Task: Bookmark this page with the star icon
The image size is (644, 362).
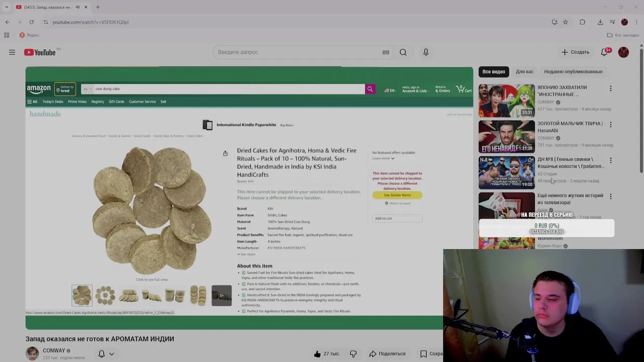Action: coord(566,22)
